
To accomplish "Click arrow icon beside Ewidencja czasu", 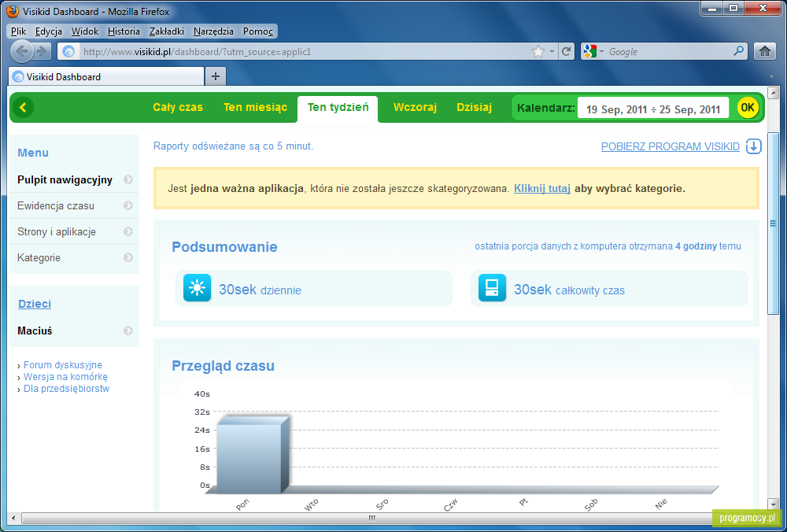I will tap(128, 205).
